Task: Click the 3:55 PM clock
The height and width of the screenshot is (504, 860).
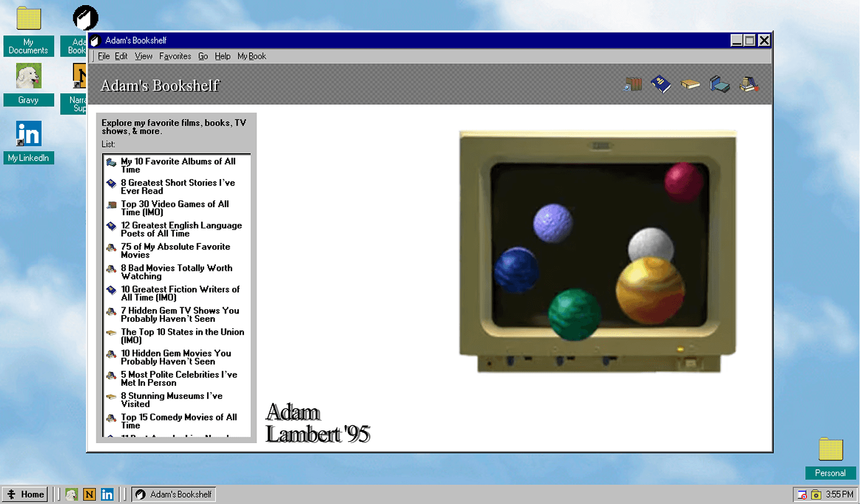Action: 839,495
